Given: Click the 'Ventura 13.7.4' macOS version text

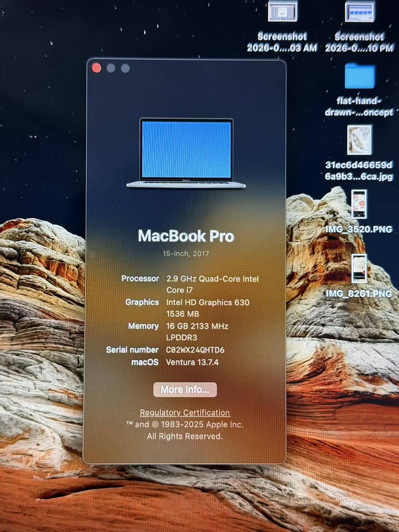Looking at the screenshot, I should point(192,362).
